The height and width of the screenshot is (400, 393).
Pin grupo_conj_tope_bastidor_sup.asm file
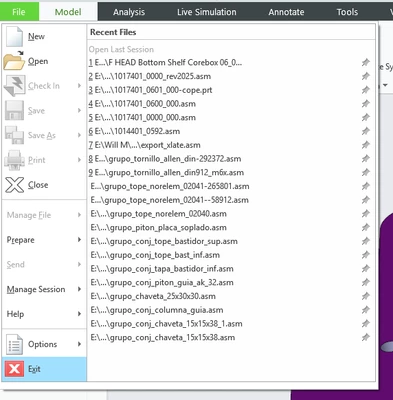(x=366, y=241)
